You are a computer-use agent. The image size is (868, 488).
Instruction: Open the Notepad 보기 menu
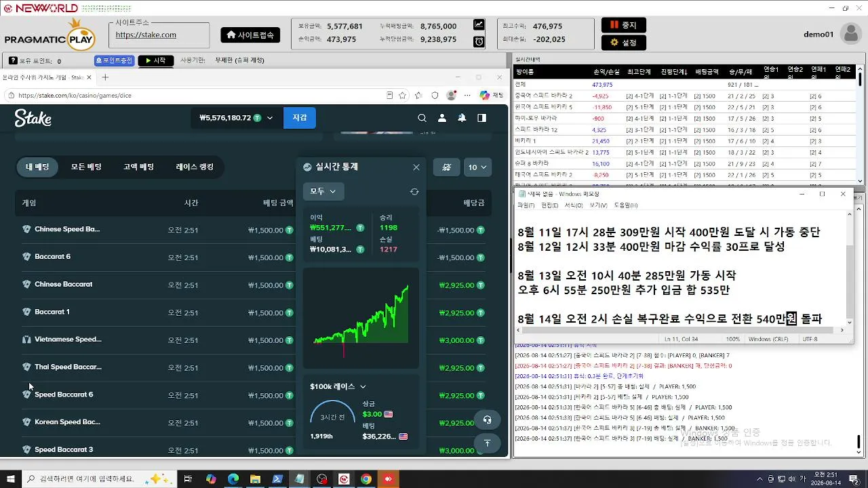tap(598, 205)
